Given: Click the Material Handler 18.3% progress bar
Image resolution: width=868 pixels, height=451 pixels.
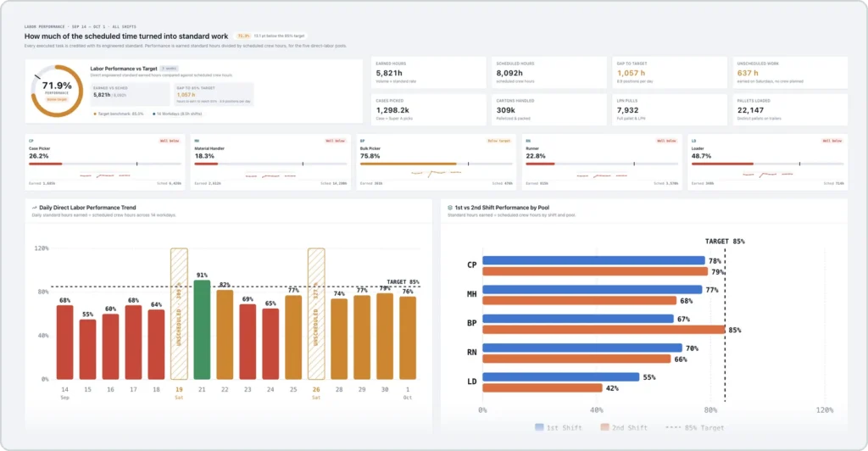Looking at the screenshot, I should (270, 164).
